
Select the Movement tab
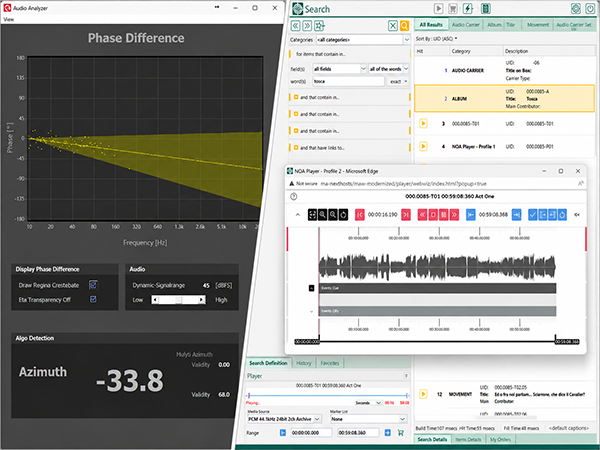tap(538, 25)
